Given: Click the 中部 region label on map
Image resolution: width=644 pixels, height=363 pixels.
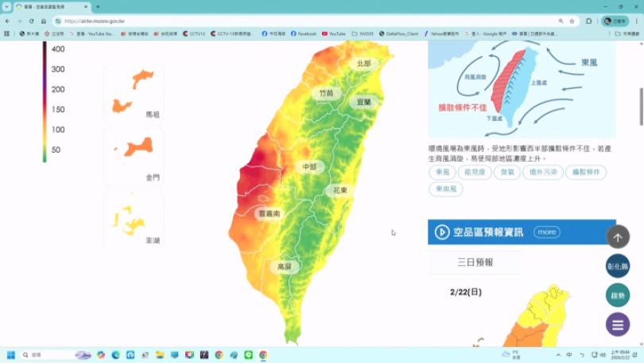Looking at the screenshot, I should pos(309,167).
